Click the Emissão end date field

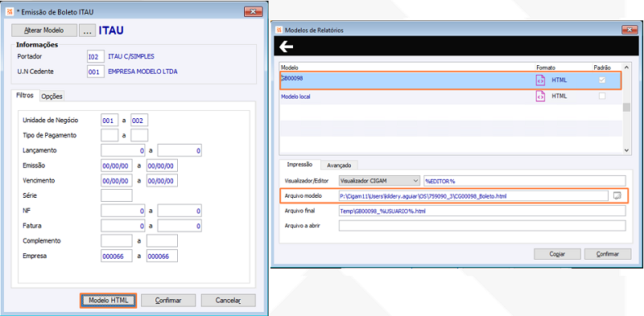163,166
